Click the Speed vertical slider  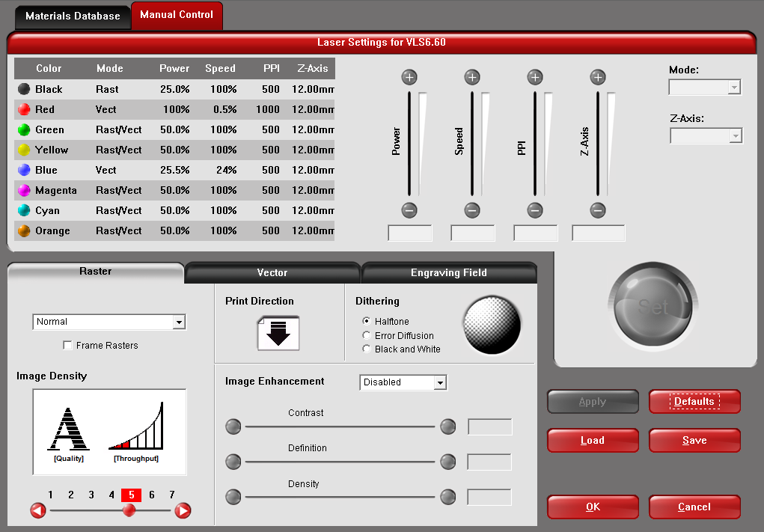(471, 144)
